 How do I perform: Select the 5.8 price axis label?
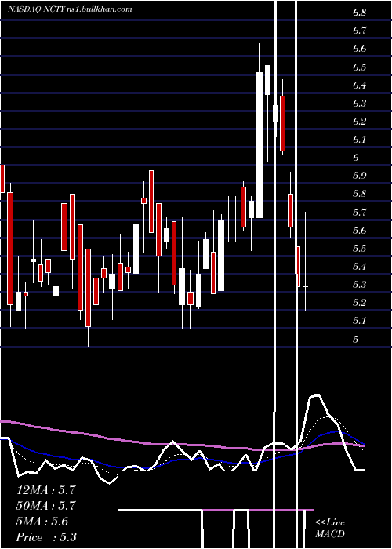(359, 194)
